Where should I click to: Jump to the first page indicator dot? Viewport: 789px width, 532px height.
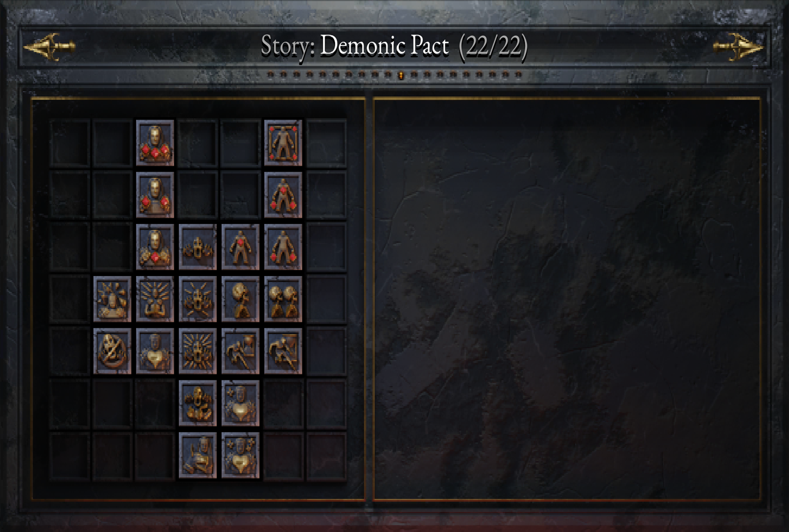pos(271,75)
